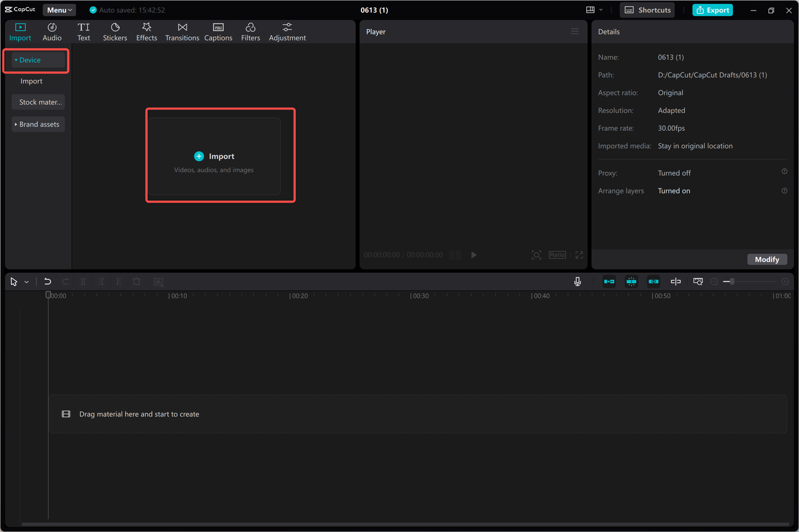
Task: Toggle the link materials option
Action: [654, 281]
